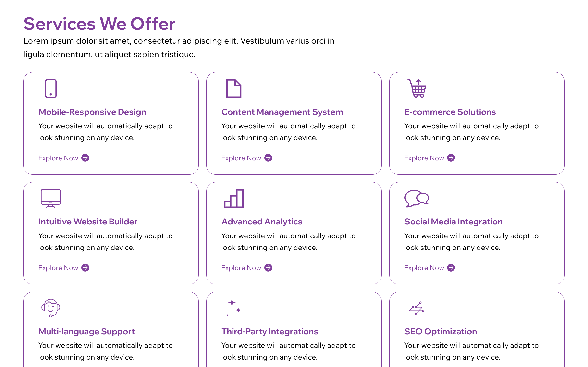Screen dimensions: 588x367
Task: Select the Mobile-Responsive Design heading
Action: tap(92, 112)
